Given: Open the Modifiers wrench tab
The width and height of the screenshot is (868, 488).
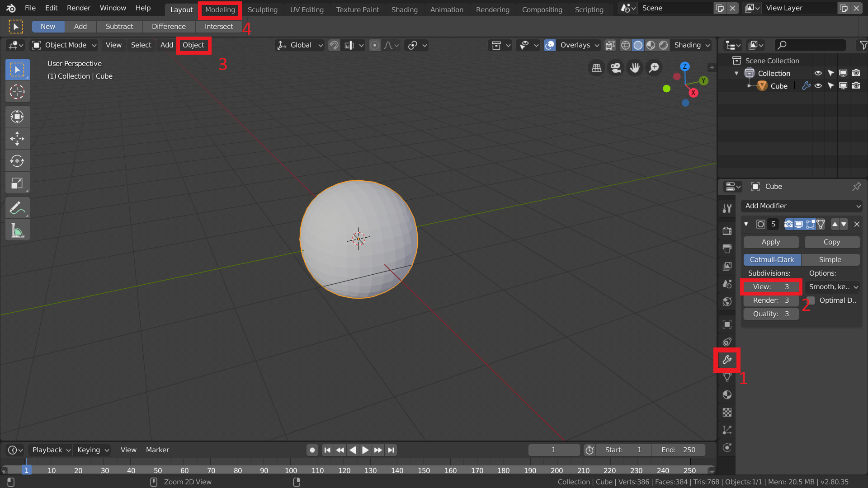Looking at the screenshot, I should [x=727, y=360].
